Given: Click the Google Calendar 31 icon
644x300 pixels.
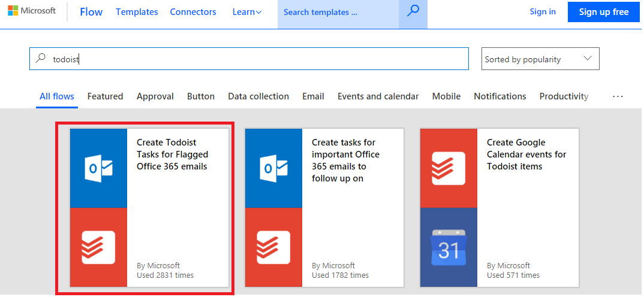Looking at the screenshot, I should click(449, 247).
